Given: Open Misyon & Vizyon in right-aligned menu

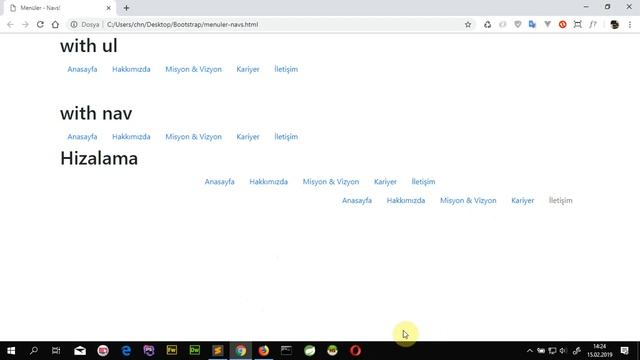Looking at the screenshot, I should pyautogui.click(x=468, y=200).
